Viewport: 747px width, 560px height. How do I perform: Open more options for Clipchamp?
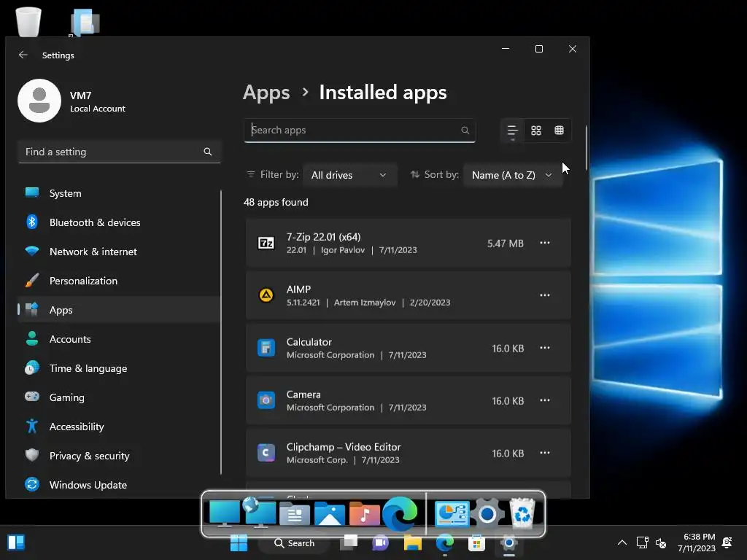pyautogui.click(x=545, y=452)
